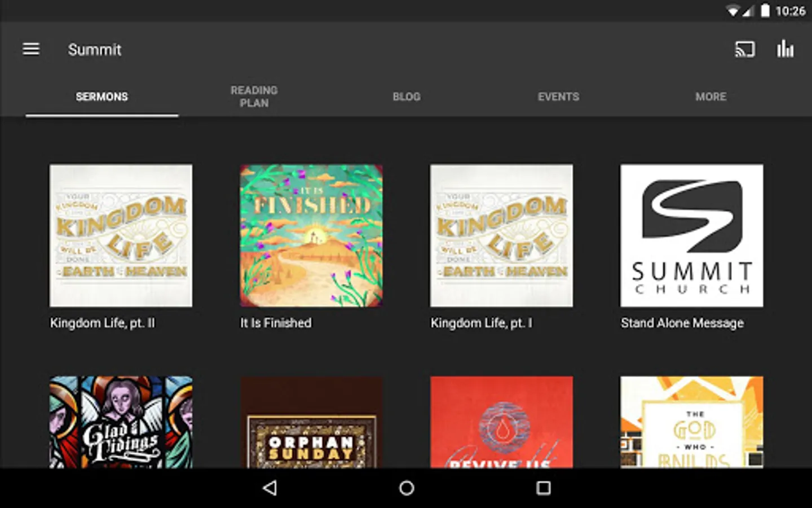This screenshot has width=812, height=508.
Task: Switch to the Sermons tab
Action: 102,97
